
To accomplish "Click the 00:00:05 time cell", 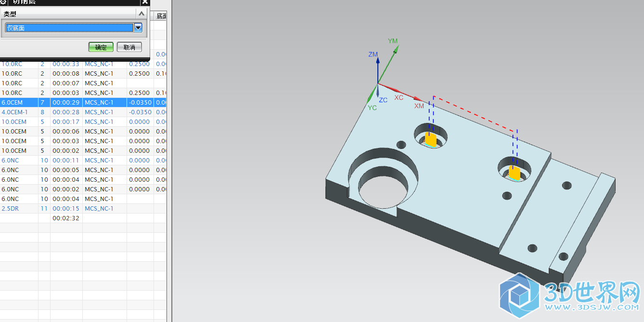I will click(66, 170).
